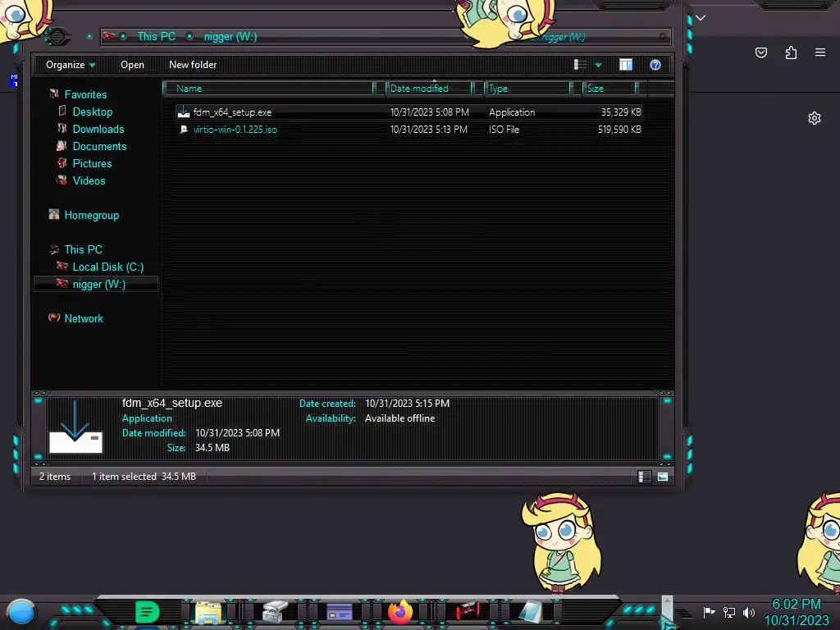
Task: Click the 35,329 KB size cell
Action: click(621, 112)
